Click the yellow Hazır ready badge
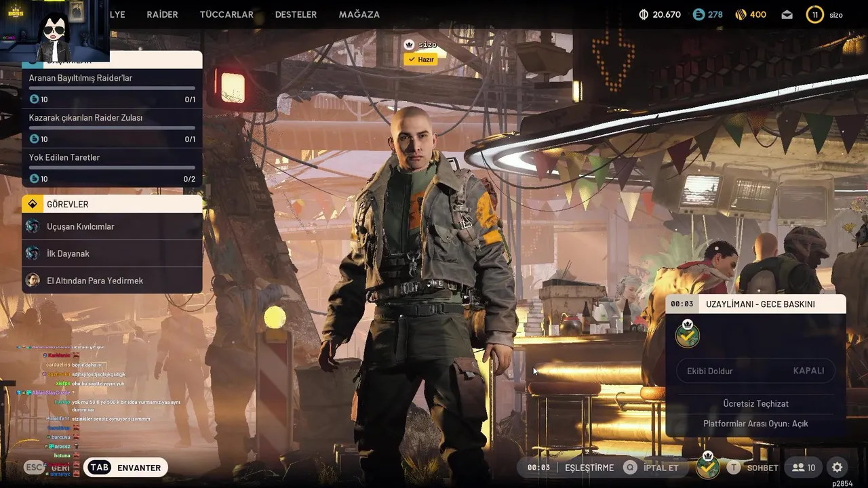 (420, 60)
